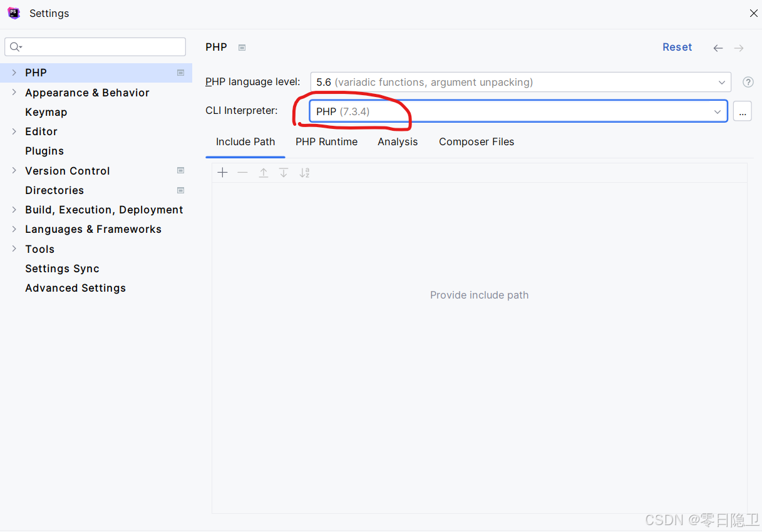
Task: Go forward with the right arrow icon
Action: click(739, 48)
